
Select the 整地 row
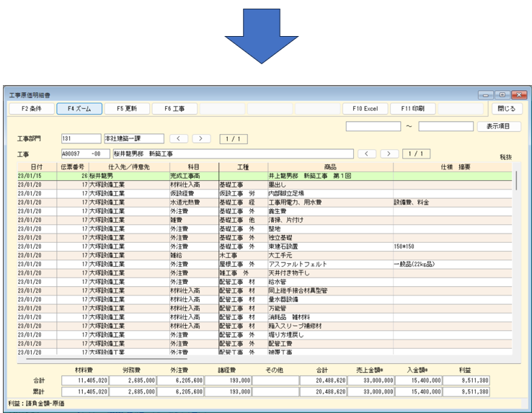point(265,228)
